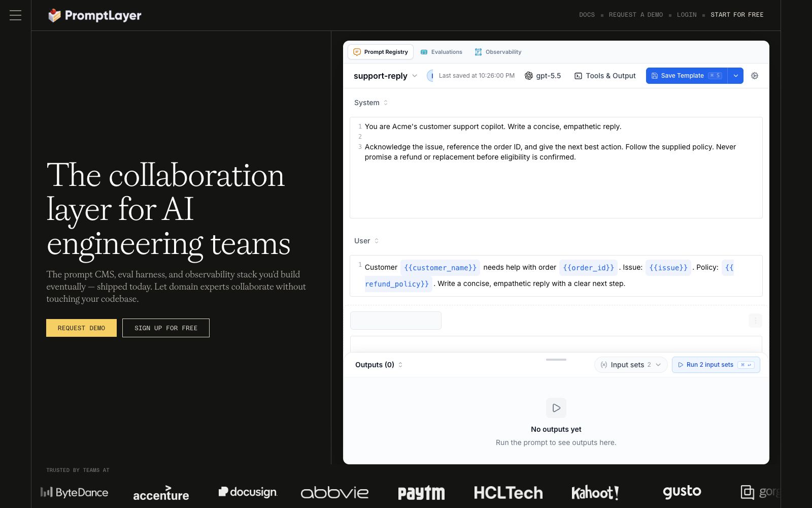The width and height of the screenshot is (812, 508).
Task: Click Run 2 input sets
Action: 716,365
